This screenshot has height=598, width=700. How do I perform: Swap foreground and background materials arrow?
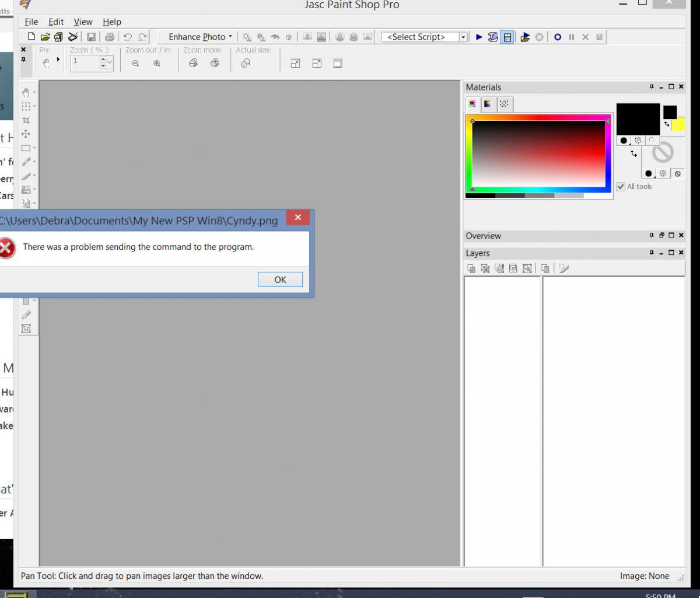click(634, 153)
